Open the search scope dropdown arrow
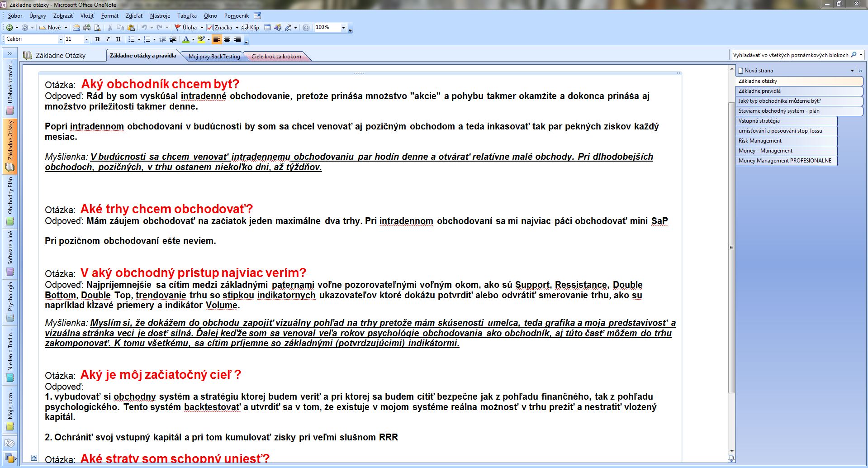 coord(861,55)
